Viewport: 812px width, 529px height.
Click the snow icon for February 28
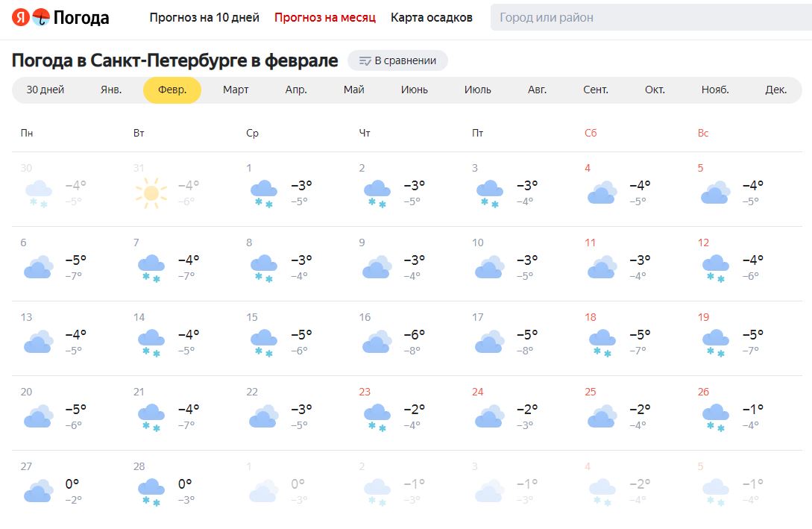click(151, 491)
